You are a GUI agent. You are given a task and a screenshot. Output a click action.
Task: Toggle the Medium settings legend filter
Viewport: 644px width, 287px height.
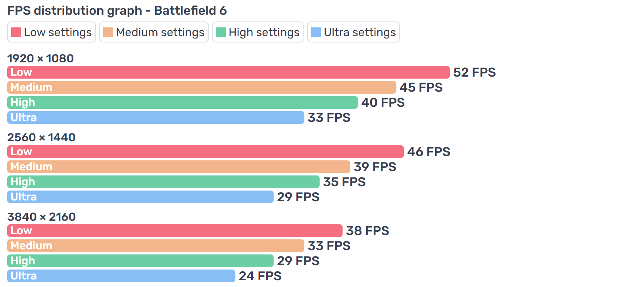tap(154, 32)
